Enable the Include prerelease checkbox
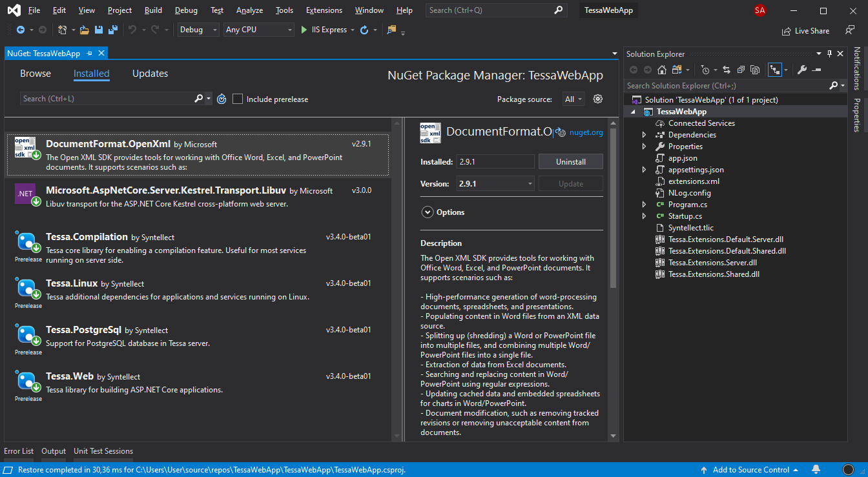 (x=238, y=99)
